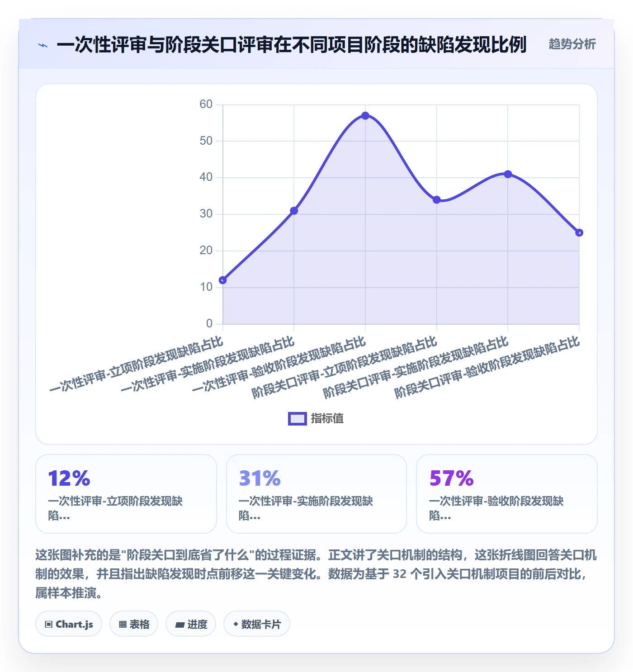The height and width of the screenshot is (672, 633).
Task: Click the x-axis label 一次性评审-验收阶段发现缺陷占比
Action: [x=279, y=364]
